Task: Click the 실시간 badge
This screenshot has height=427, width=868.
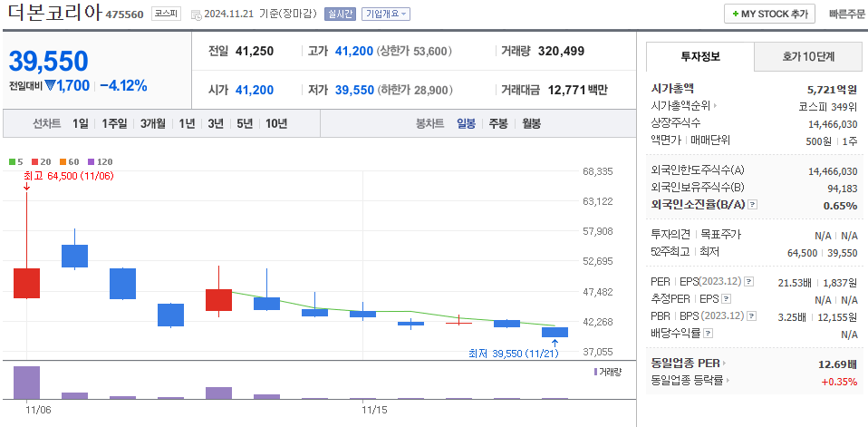Action: [340, 14]
